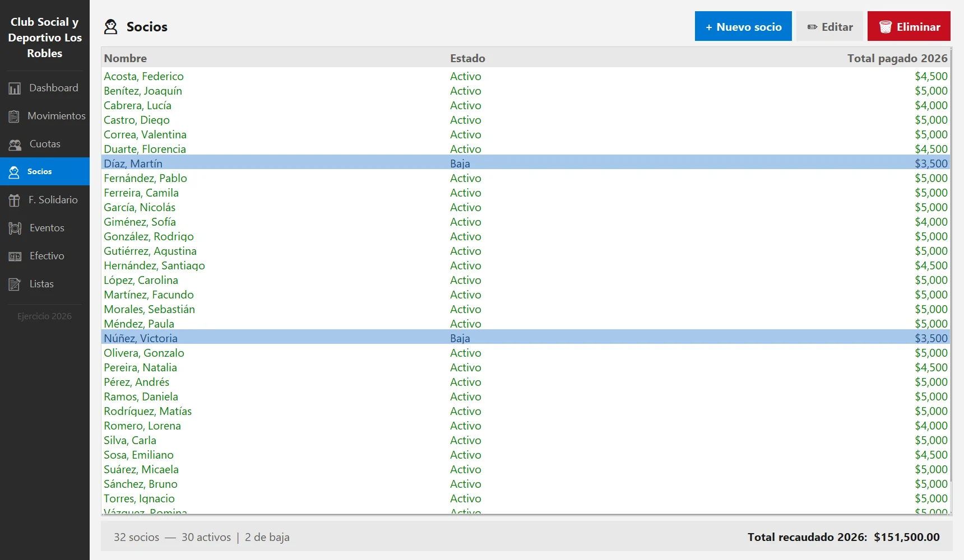Click the Eventos plate icon
The height and width of the screenshot is (560, 964).
click(15, 228)
